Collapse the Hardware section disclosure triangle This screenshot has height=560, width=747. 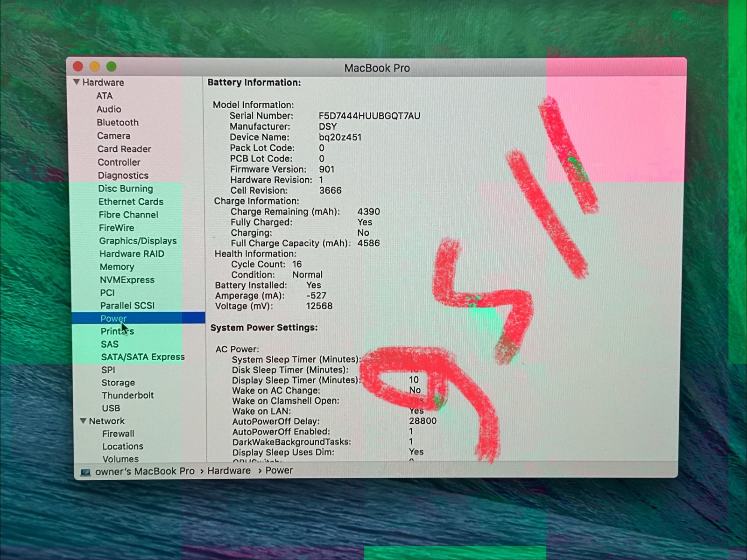pos(77,82)
